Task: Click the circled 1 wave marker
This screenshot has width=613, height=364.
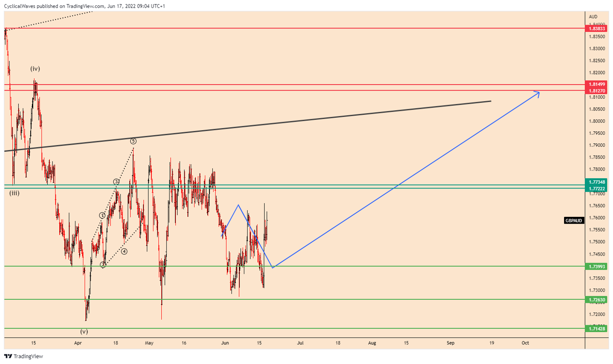Action: pos(102,216)
